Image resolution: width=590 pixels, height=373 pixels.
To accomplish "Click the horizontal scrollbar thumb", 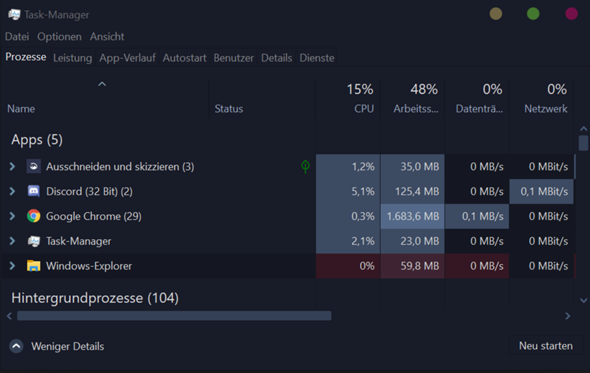I will coord(174,315).
